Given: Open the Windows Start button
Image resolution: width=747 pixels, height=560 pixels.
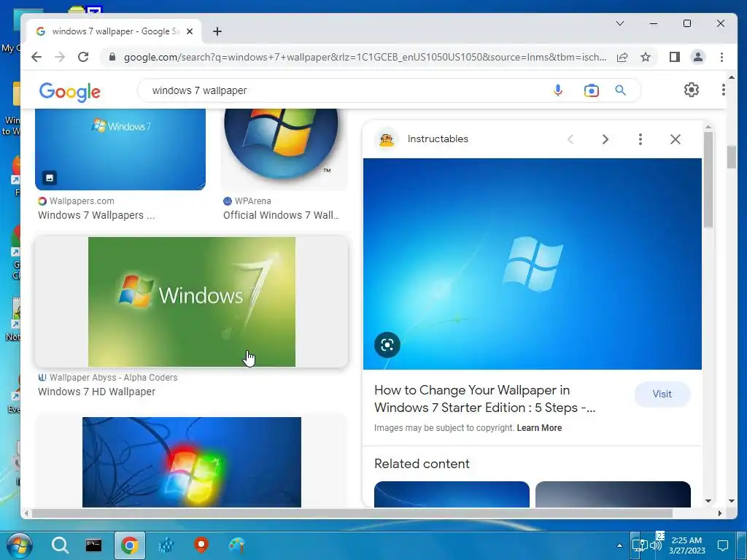Looking at the screenshot, I should point(20,545).
